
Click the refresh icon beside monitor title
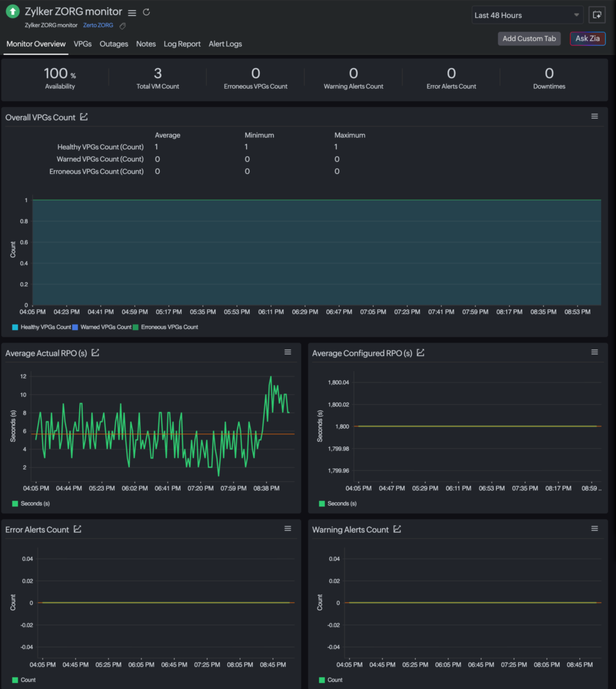(146, 12)
